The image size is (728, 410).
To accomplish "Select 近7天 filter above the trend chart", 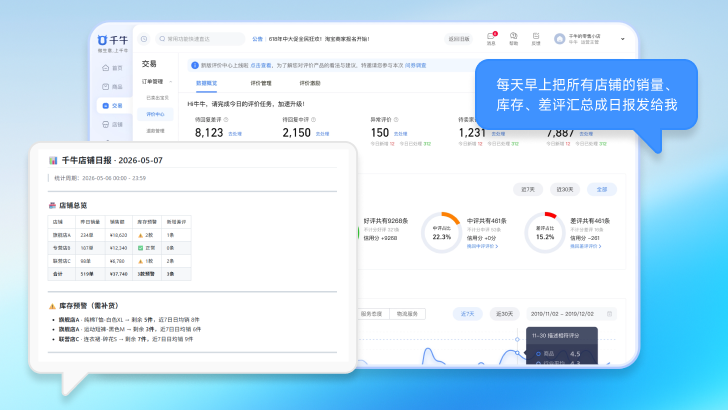I will [x=468, y=314].
